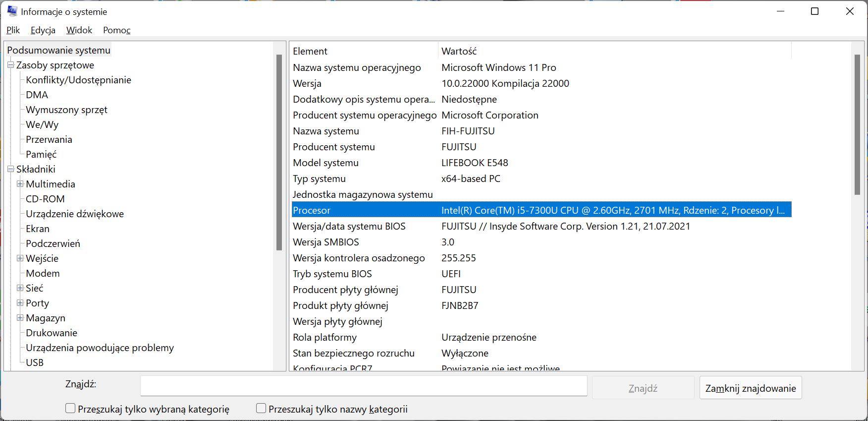Click Zamknij znajdowanie button
Viewport: 868px width, 421px height.
751,388
